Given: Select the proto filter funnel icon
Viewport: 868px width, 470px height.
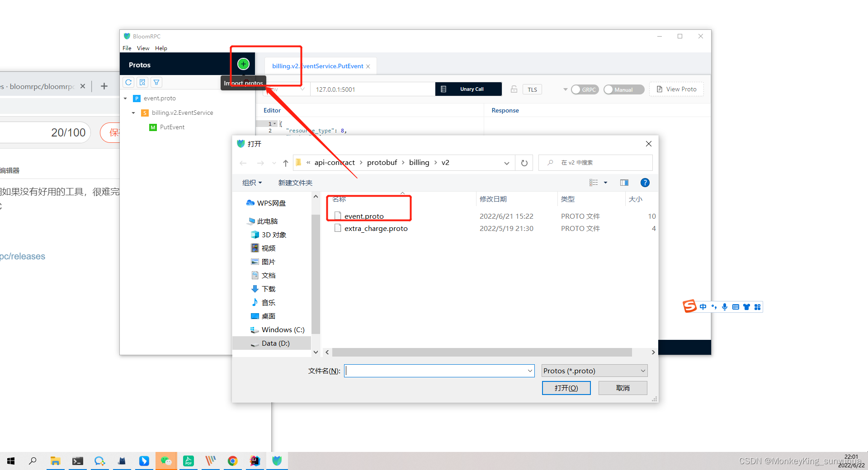Looking at the screenshot, I should [156, 82].
